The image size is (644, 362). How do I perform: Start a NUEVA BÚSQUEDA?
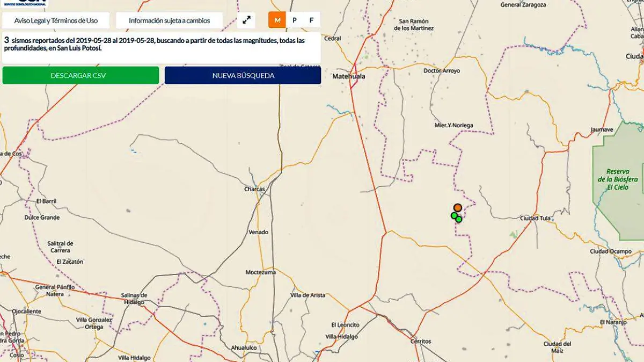[243, 76]
